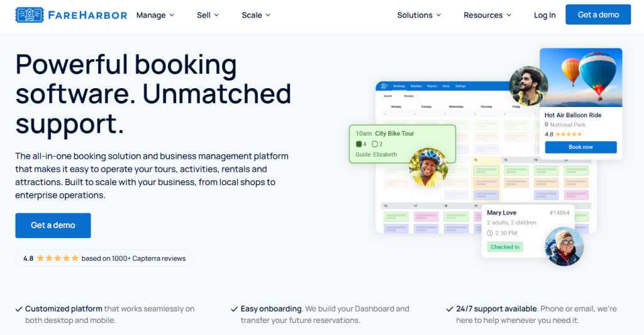
Task: Click checkmark beside Easy onboarding
Action: [234, 309]
